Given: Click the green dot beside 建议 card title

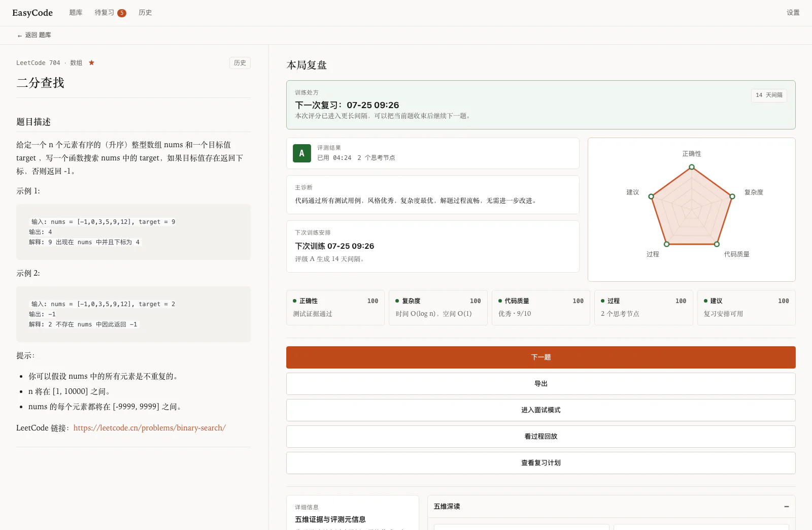Looking at the screenshot, I should click(705, 301).
